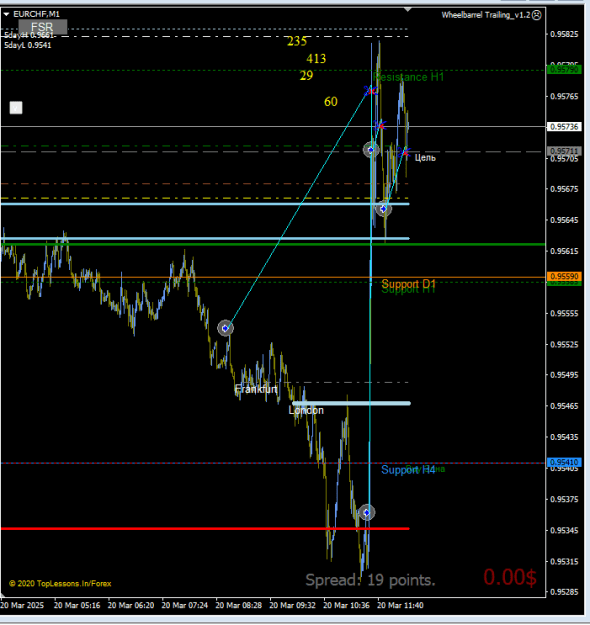590x625 pixels.
Task: Open the 2020 TopLessons.In/Forex link
Action: (60, 584)
